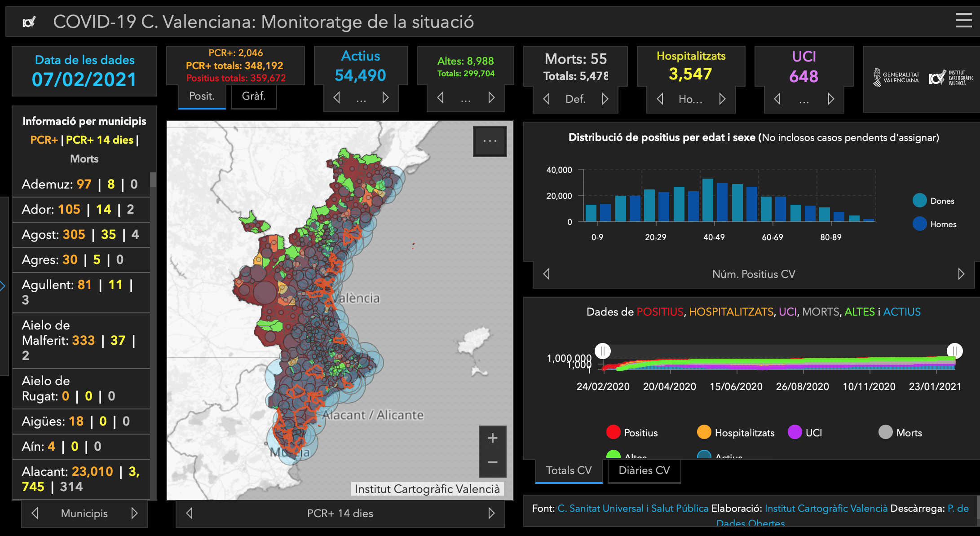Zoom in on the map

(492, 438)
